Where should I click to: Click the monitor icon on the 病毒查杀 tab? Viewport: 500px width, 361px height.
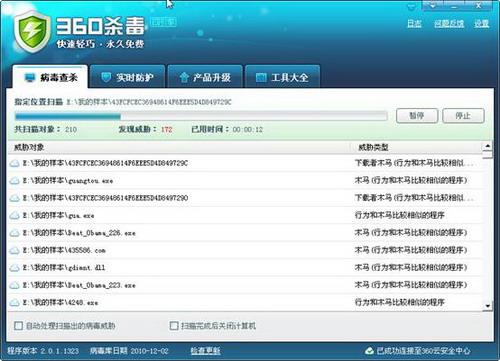coord(30,78)
